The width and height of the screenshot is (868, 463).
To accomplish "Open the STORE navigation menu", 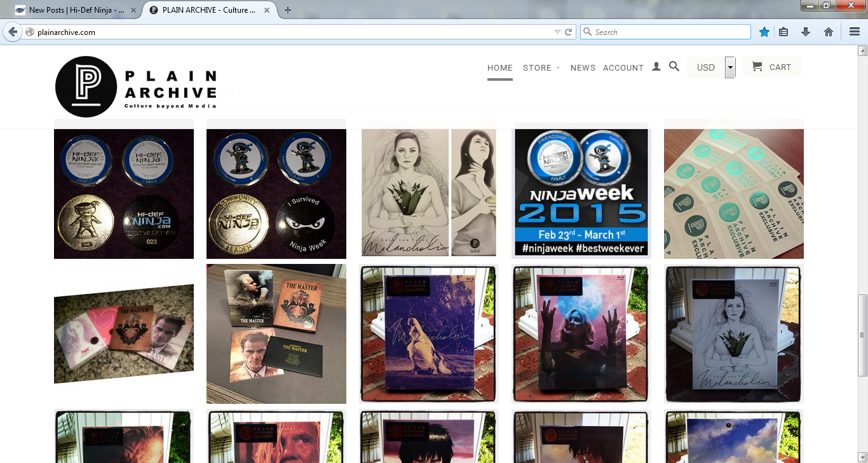I will coord(541,67).
